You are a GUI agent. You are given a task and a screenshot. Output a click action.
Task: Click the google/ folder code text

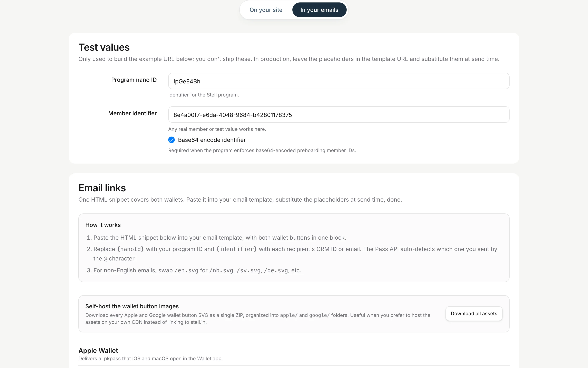[x=319, y=315]
